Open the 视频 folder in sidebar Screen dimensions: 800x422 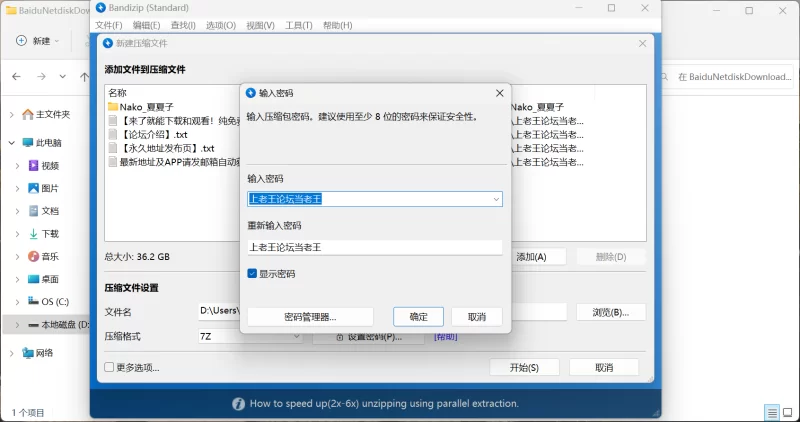coord(44,165)
